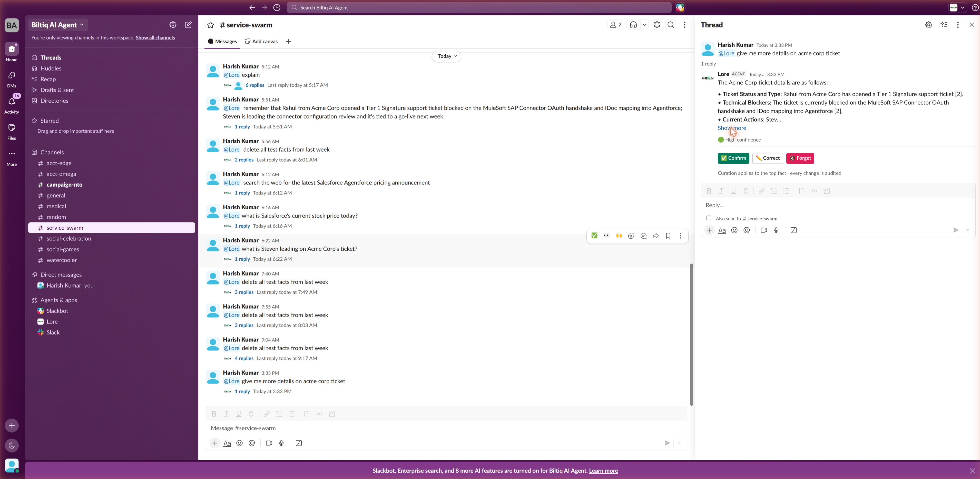Toggle italic in the channel composer
980x479 pixels.
point(226,414)
